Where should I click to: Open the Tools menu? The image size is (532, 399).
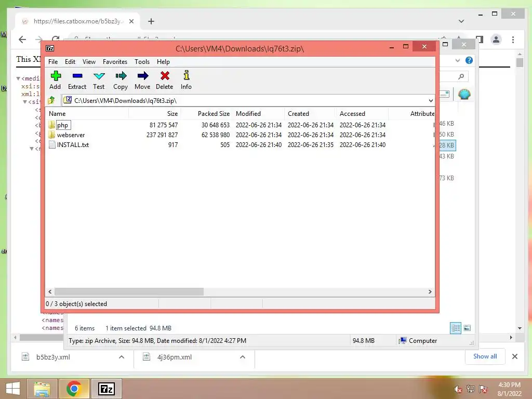[x=142, y=62]
